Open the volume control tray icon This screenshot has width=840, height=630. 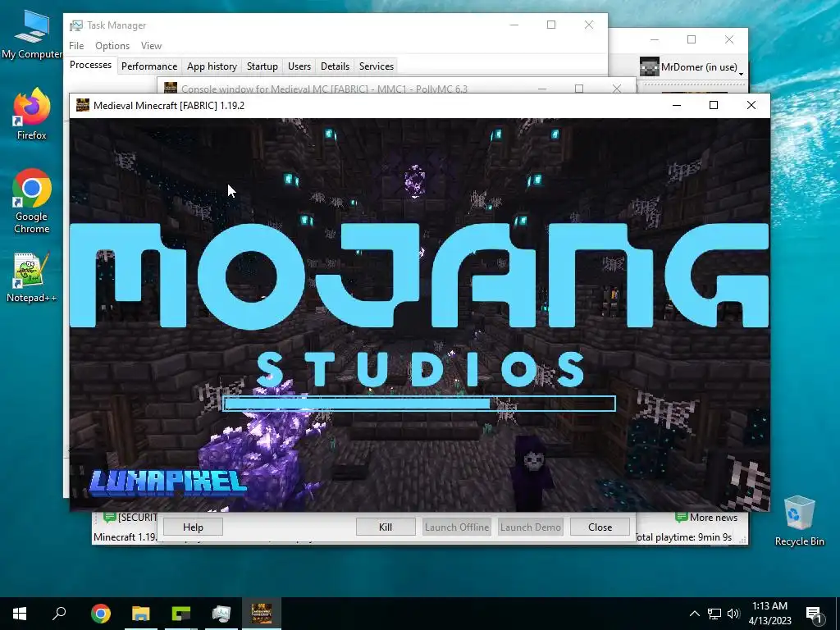(x=733, y=614)
